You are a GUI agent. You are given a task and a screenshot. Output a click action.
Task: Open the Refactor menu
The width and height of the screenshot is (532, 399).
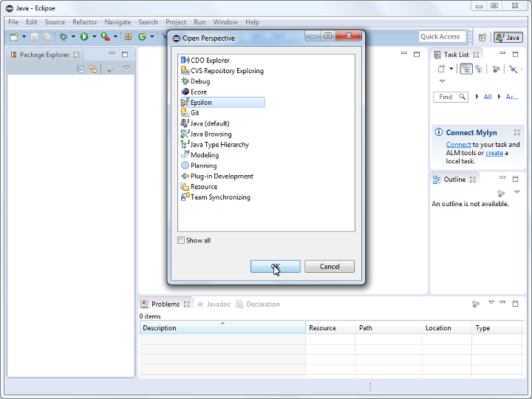point(84,22)
